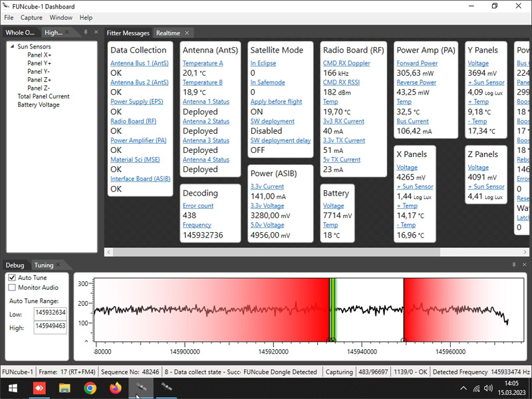Screen dimensions: 532x399
Task: Click the Auto Tune High frequency field
Action: (51, 326)
